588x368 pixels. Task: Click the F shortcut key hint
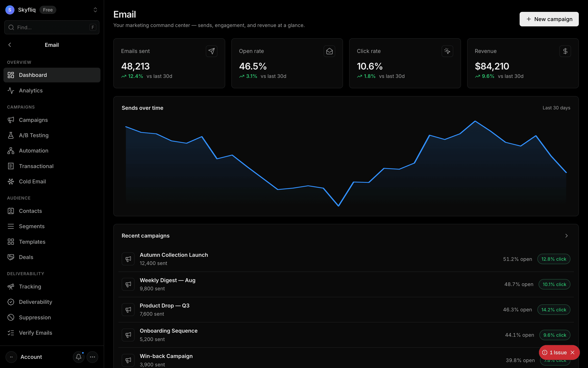click(92, 28)
